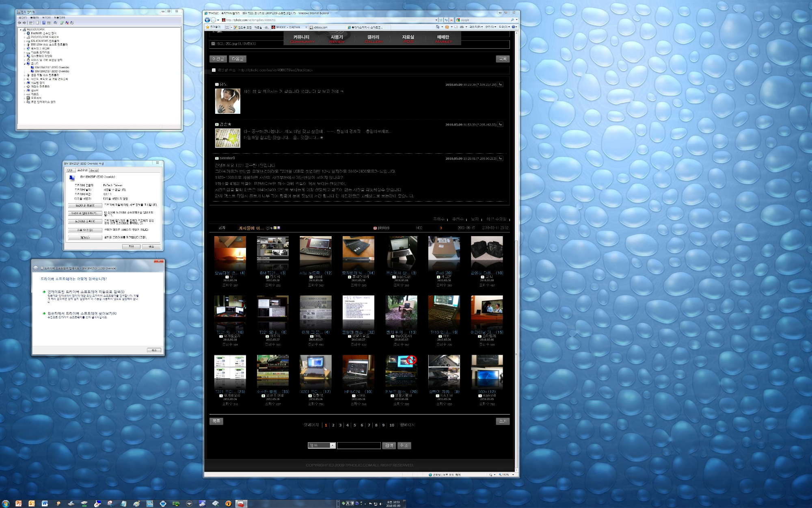Open search category dropdown at page bottom
The image size is (812, 508).
(x=322, y=445)
